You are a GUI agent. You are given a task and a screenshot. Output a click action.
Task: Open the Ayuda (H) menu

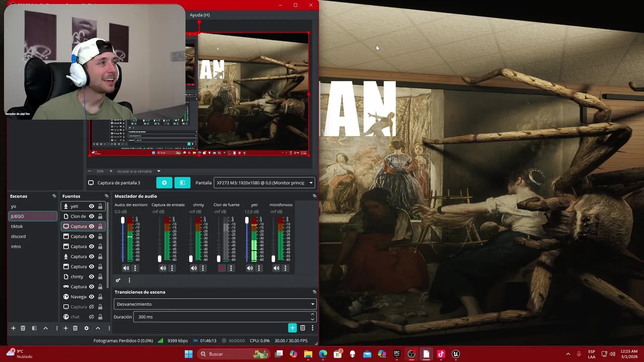point(200,15)
